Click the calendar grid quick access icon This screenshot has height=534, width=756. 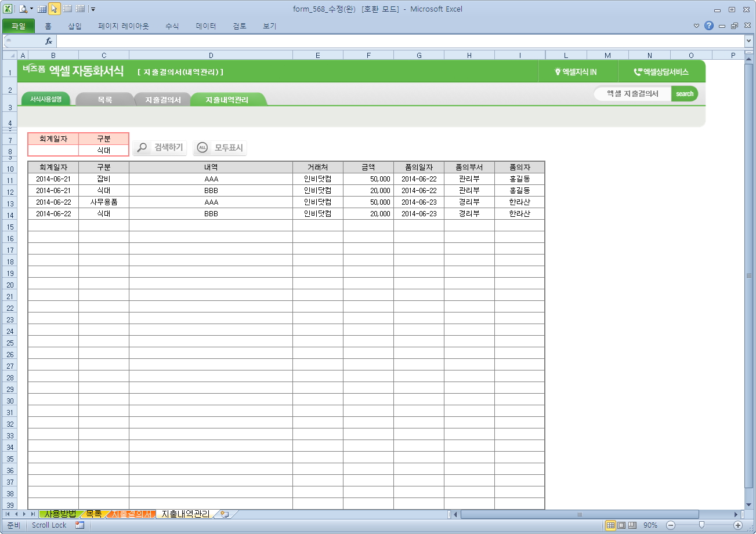click(42, 9)
